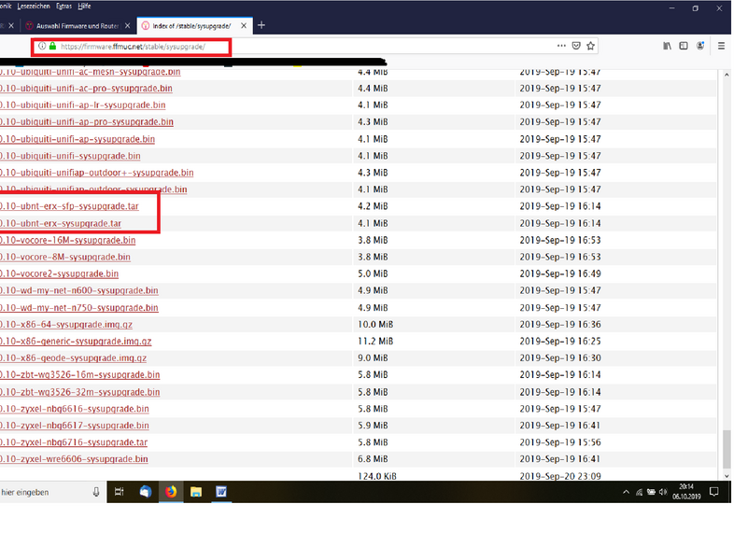Open the Firefox account icon

[x=700, y=46]
